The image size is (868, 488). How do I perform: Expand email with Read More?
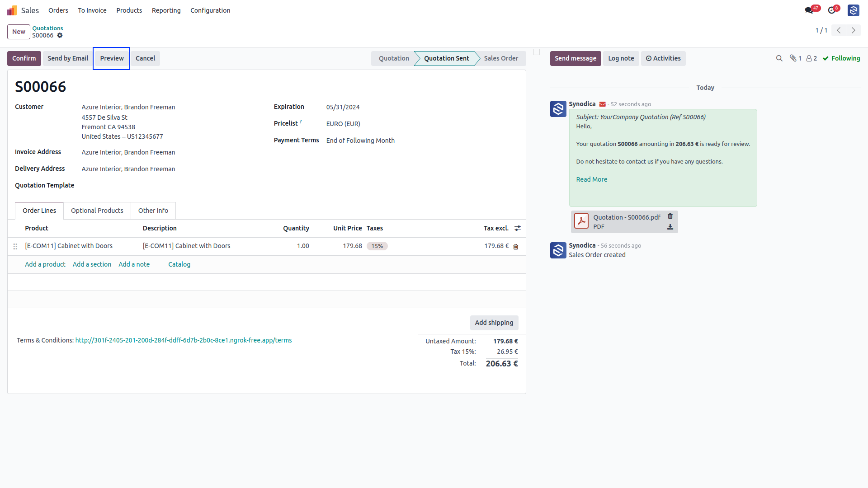[x=591, y=179]
